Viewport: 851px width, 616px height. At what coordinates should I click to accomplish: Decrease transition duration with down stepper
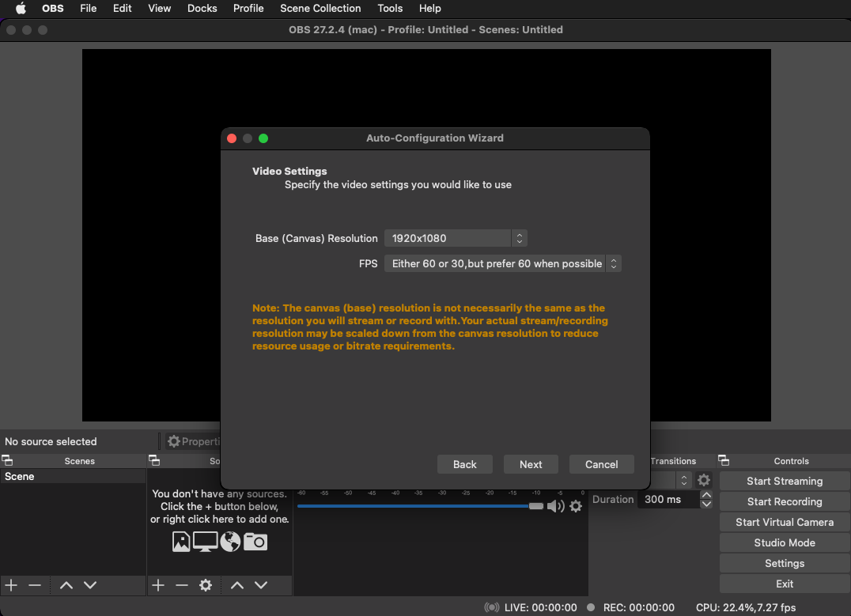(706, 505)
